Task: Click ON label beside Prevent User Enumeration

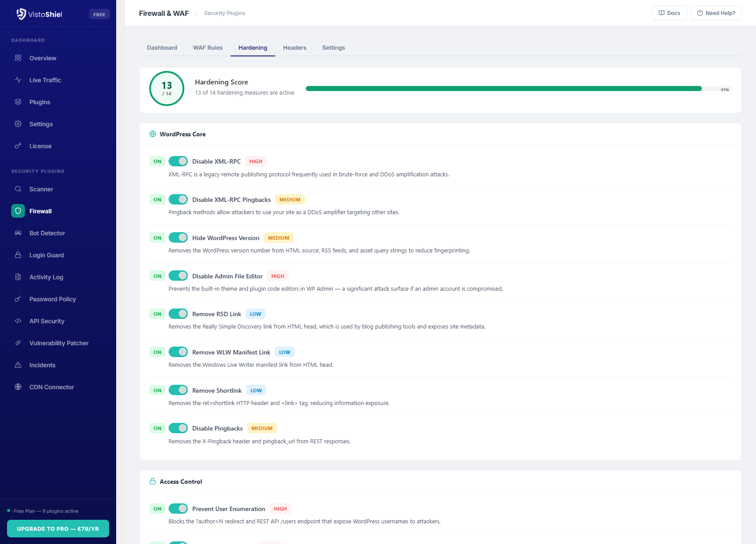Action: [x=158, y=509]
